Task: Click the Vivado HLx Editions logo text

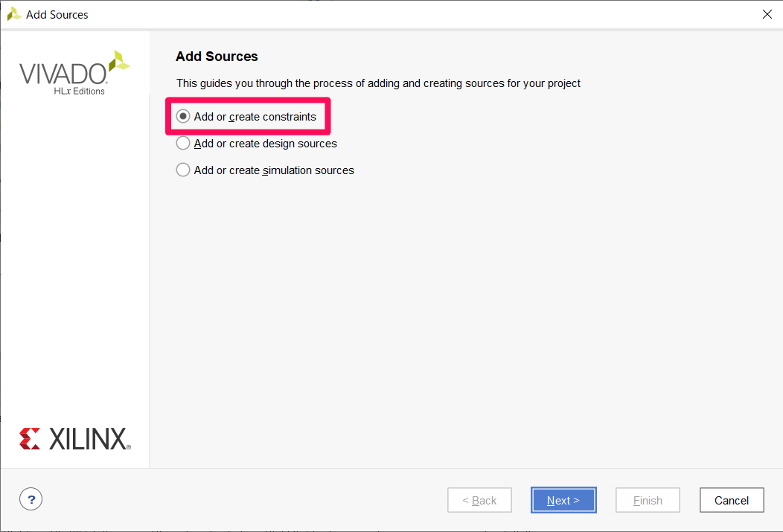Action: pos(63,78)
